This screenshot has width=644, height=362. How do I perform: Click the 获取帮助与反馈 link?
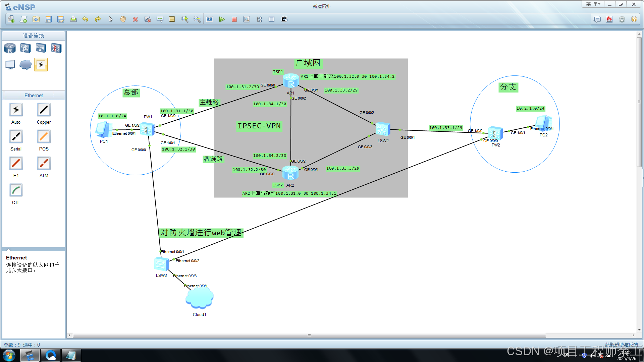621,344
